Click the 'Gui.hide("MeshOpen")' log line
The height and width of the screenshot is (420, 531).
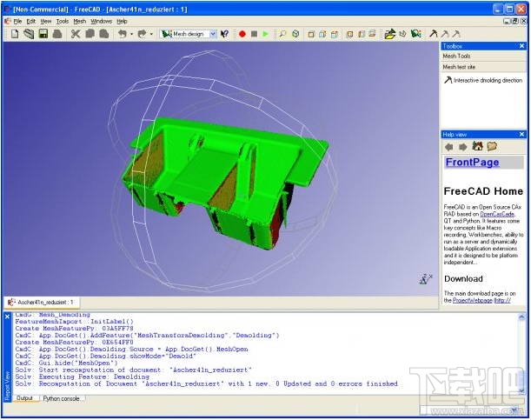click(66, 363)
